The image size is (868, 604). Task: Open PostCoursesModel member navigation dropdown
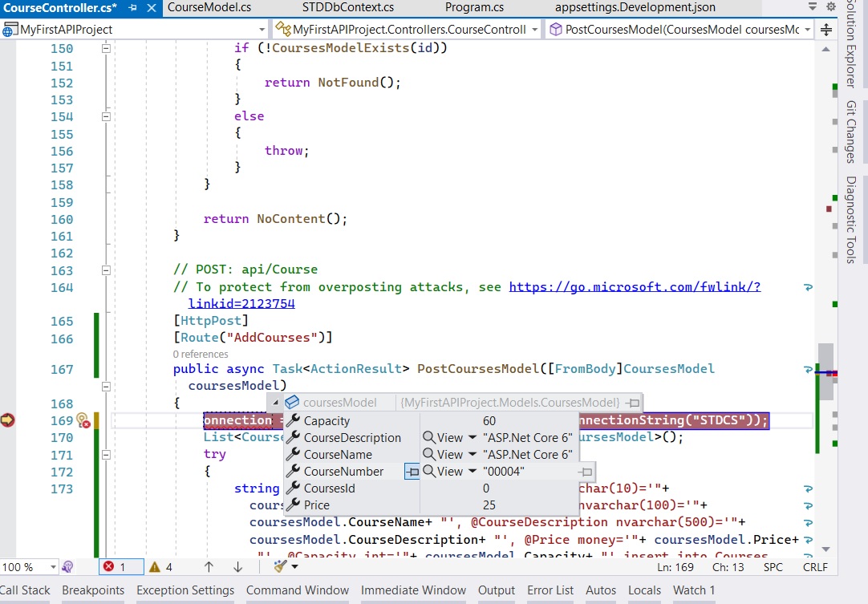(x=808, y=30)
